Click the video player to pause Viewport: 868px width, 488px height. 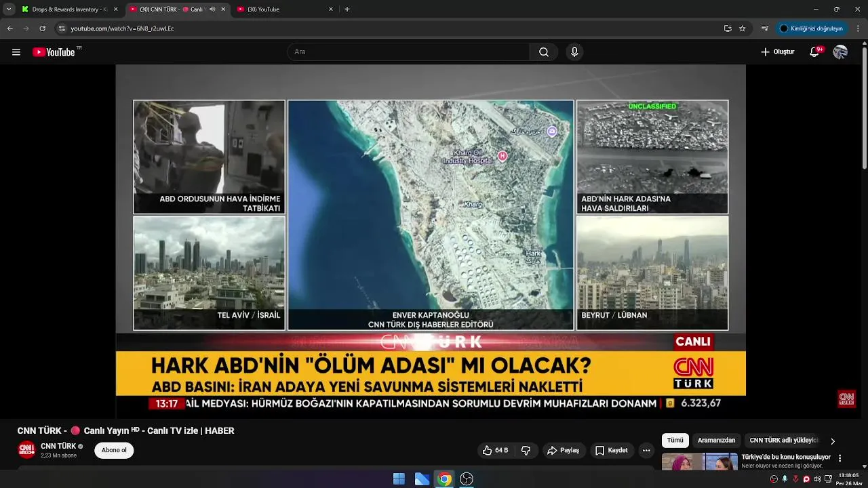pyautogui.click(x=431, y=241)
